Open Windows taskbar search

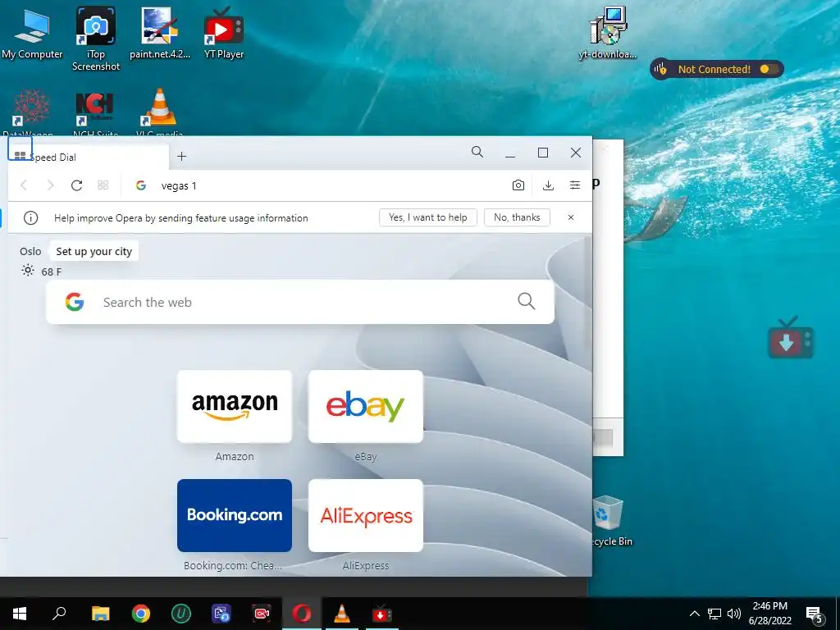tap(59, 614)
